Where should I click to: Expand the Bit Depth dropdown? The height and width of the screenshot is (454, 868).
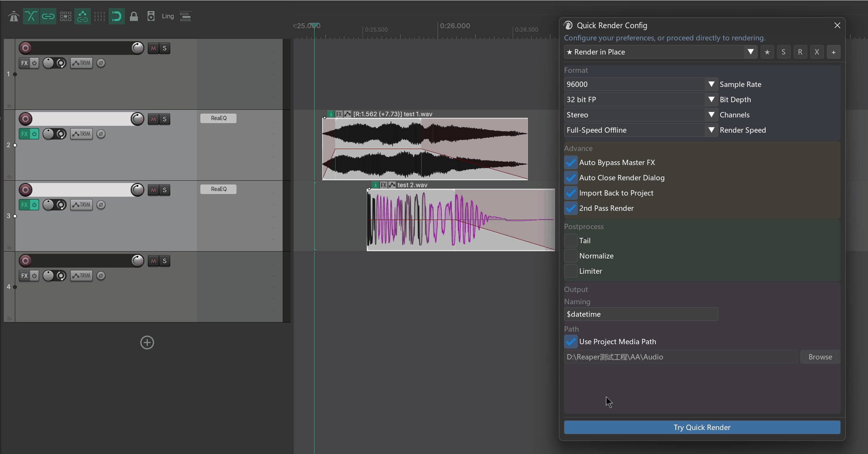point(641,99)
